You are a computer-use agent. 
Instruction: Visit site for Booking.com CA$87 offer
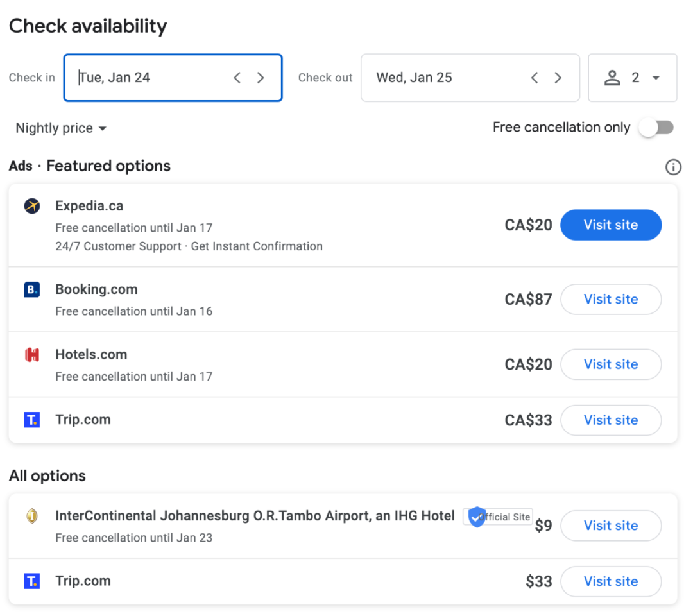tap(610, 299)
